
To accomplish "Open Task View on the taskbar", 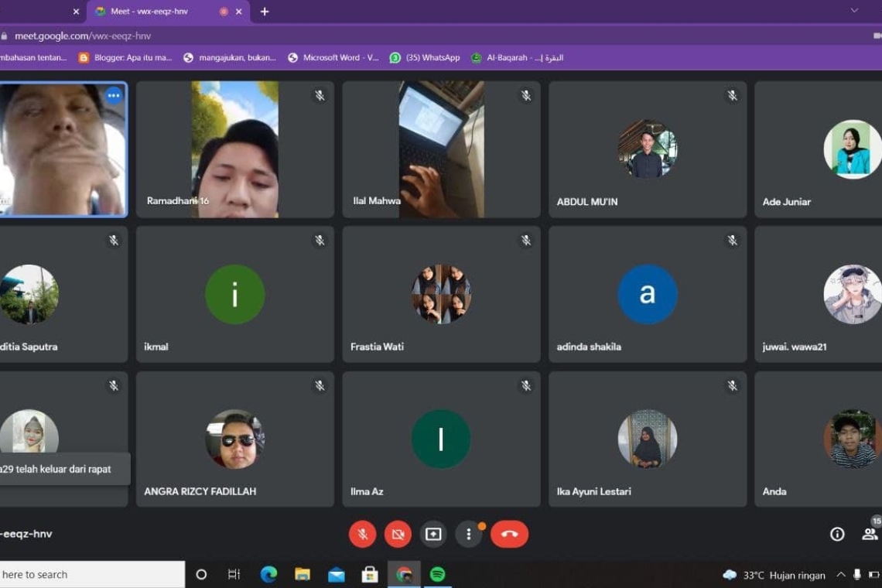I will (x=234, y=575).
